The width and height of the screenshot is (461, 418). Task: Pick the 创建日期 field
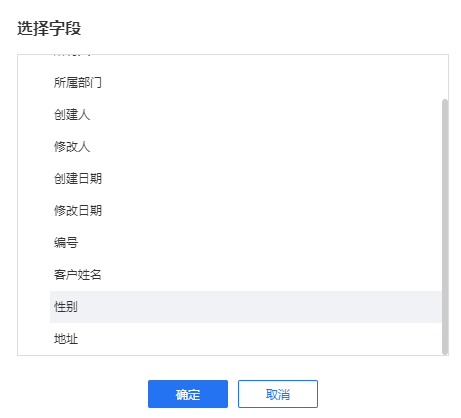[x=246, y=178]
